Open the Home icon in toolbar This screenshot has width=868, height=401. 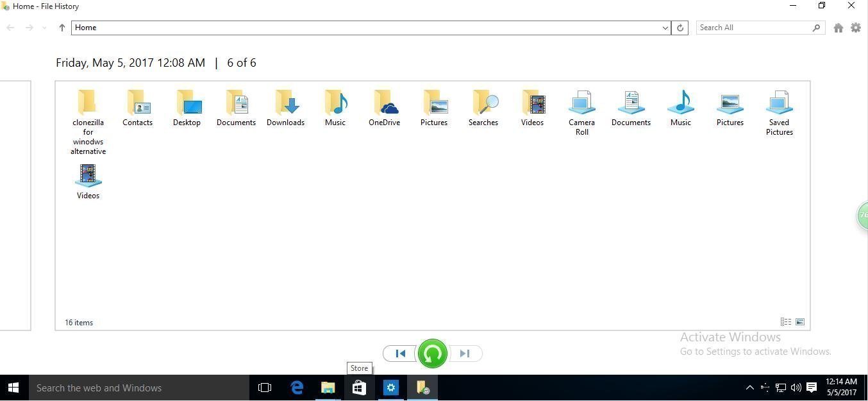pyautogui.click(x=838, y=28)
